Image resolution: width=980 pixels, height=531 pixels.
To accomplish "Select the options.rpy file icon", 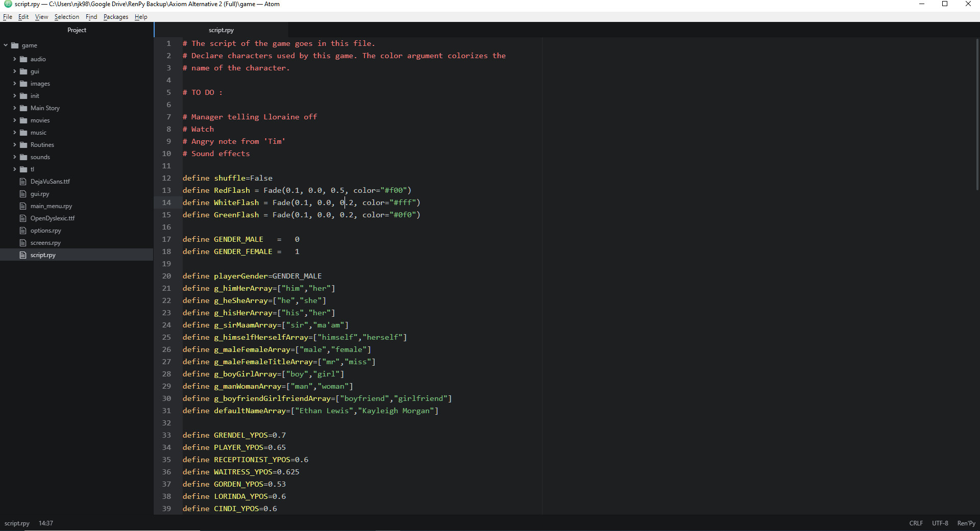I will 24,230.
